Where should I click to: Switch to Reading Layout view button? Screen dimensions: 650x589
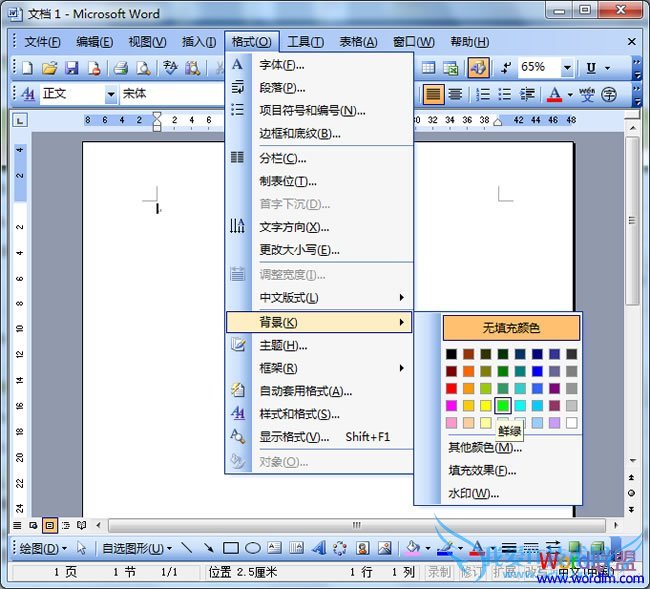82,526
